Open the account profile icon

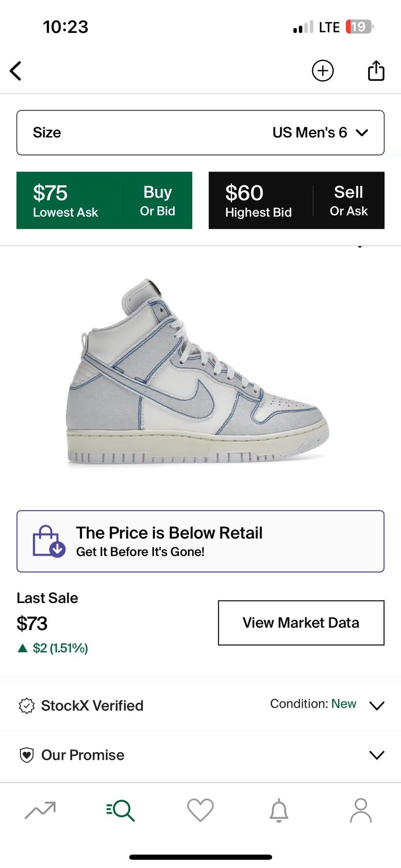tap(360, 810)
